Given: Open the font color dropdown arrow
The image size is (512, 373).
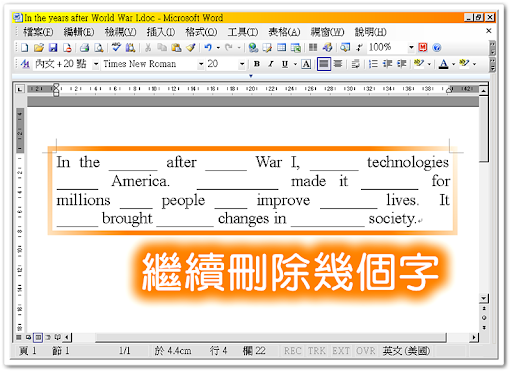Looking at the screenshot, I should pyautogui.click(x=453, y=64).
